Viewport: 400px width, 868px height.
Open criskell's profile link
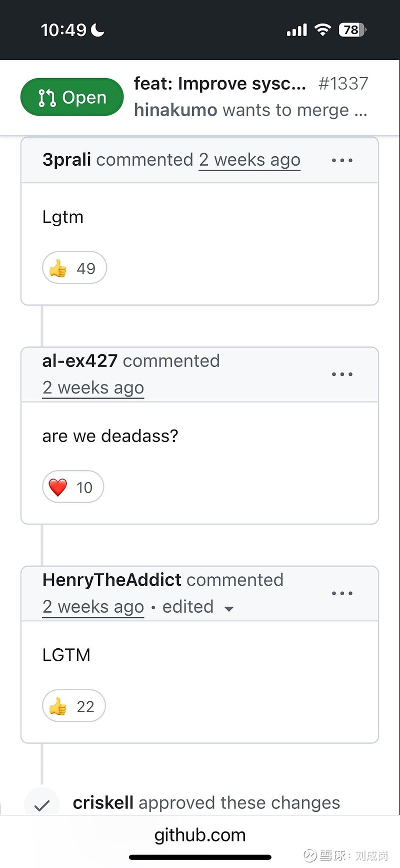tap(103, 803)
